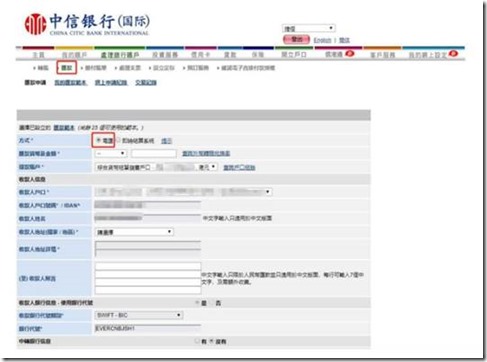
Task: Open the 我的賬戶 tab
Action: pos(74,55)
